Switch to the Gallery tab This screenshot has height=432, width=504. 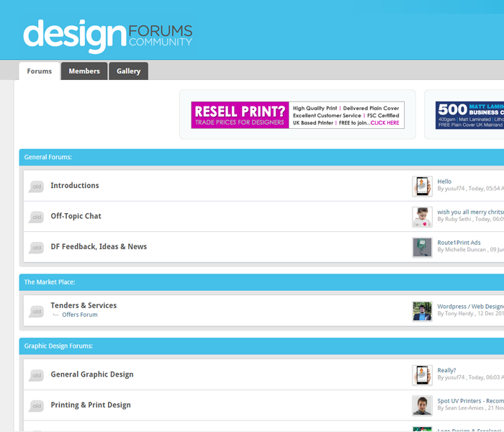tap(129, 71)
